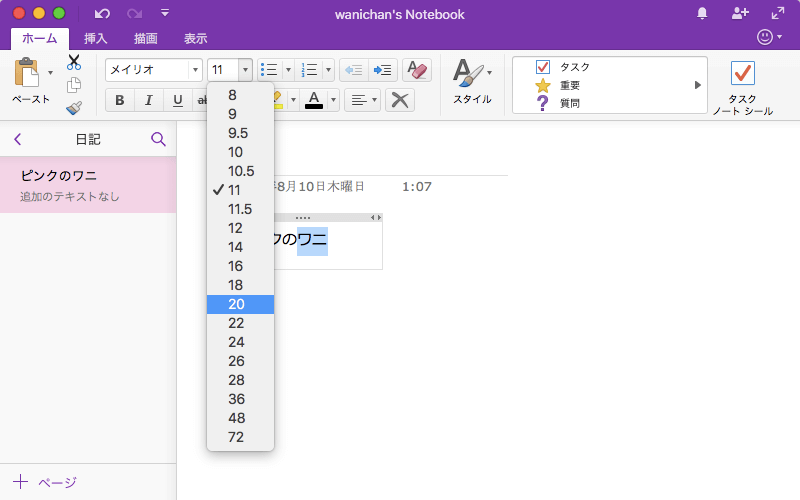Choose font size 16

[x=240, y=266]
